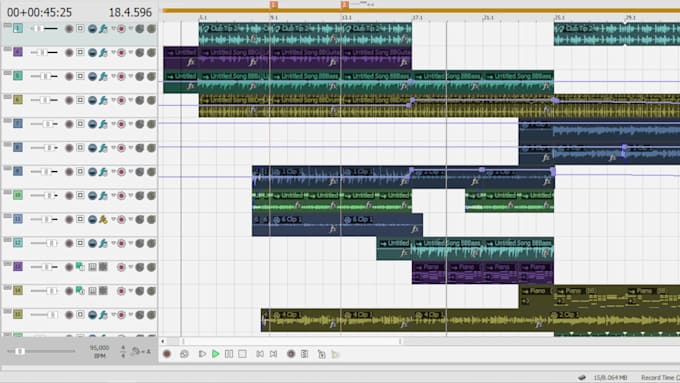Screen dimensions: 680x383
Task: Click the blue device selection icon on track 7
Action: coord(92,124)
